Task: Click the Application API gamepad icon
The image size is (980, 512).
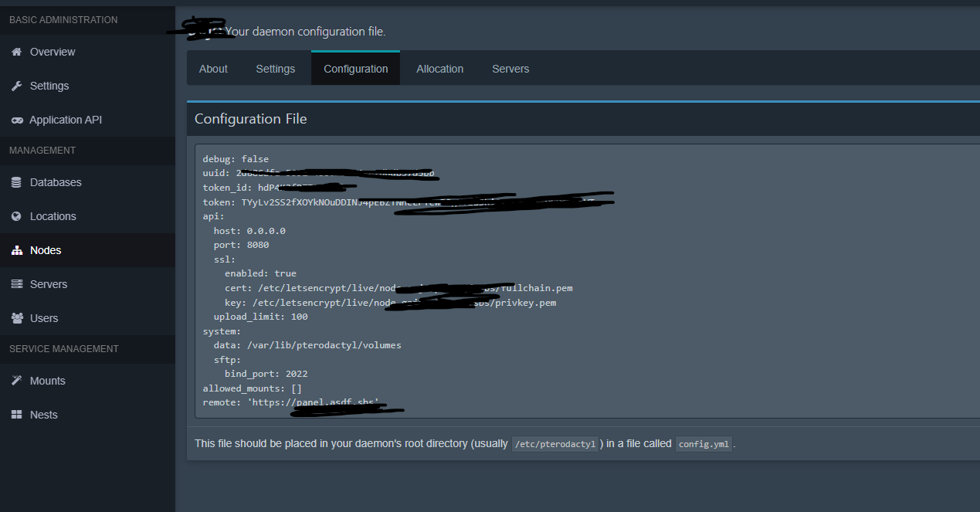Action: coord(16,120)
